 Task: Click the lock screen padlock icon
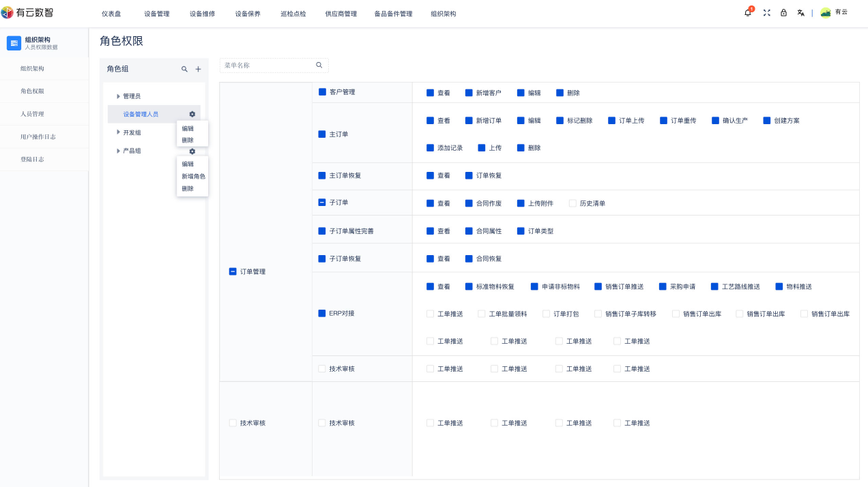[x=783, y=13]
